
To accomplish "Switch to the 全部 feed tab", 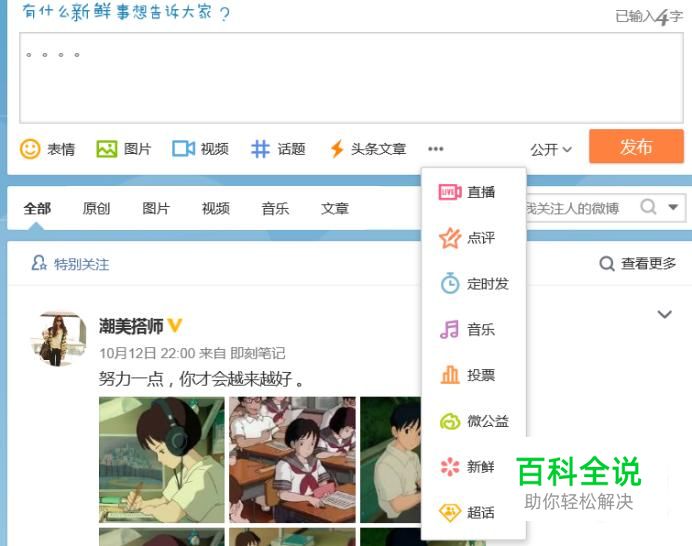I will pos(37,208).
